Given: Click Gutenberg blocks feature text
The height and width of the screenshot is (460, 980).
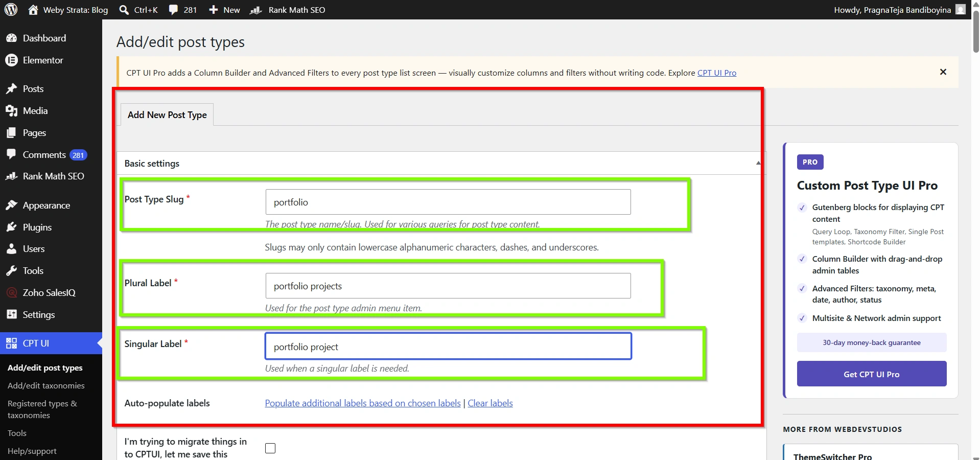Looking at the screenshot, I should click(x=878, y=213).
